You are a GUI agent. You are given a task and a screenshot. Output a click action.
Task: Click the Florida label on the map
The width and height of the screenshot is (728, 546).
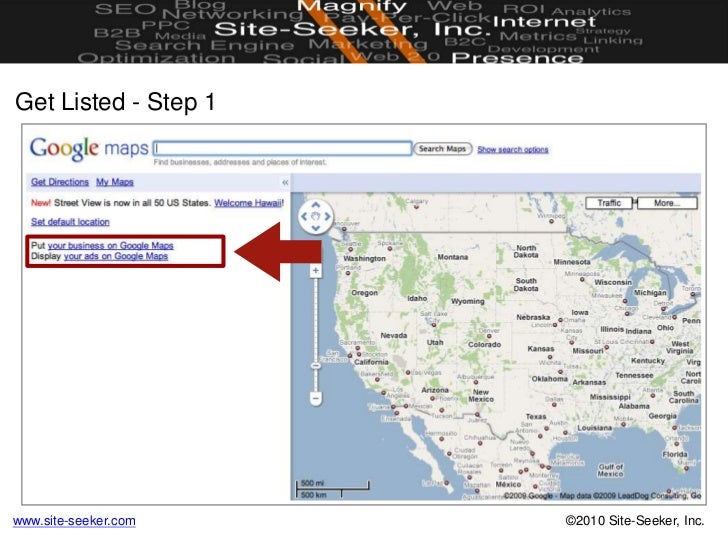pyautogui.click(x=675, y=454)
